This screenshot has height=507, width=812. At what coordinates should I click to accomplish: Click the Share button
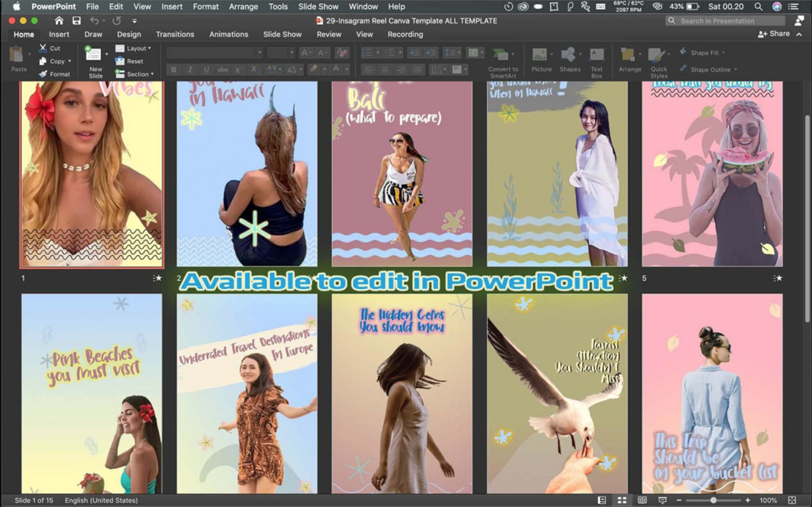coord(774,34)
